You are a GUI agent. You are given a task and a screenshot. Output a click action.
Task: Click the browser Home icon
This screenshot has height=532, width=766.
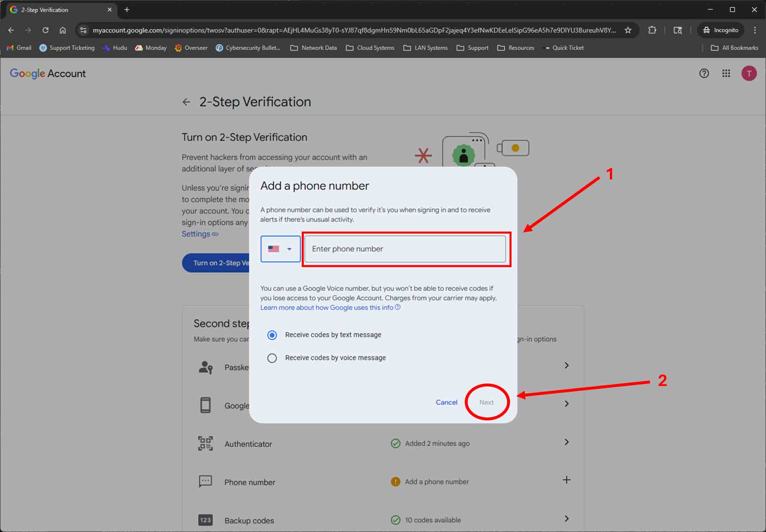point(63,30)
